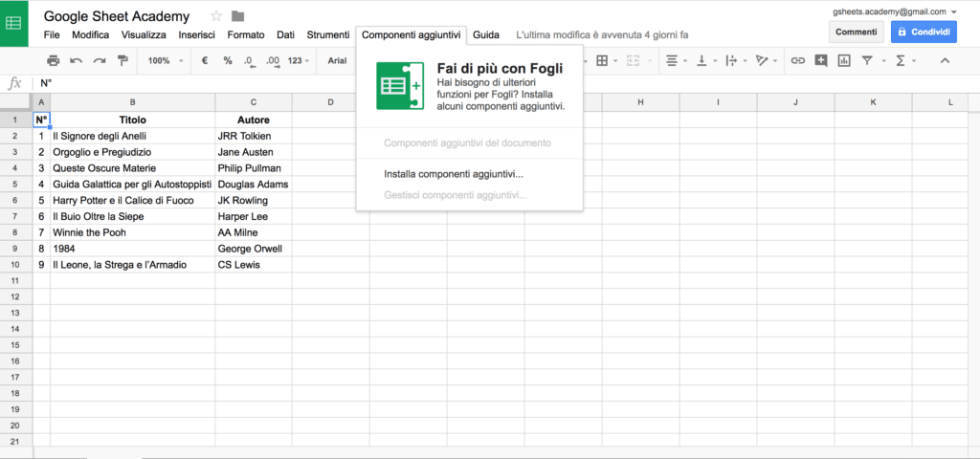Open the File menu
The height and width of the screenshot is (459, 980).
pos(52,35)
